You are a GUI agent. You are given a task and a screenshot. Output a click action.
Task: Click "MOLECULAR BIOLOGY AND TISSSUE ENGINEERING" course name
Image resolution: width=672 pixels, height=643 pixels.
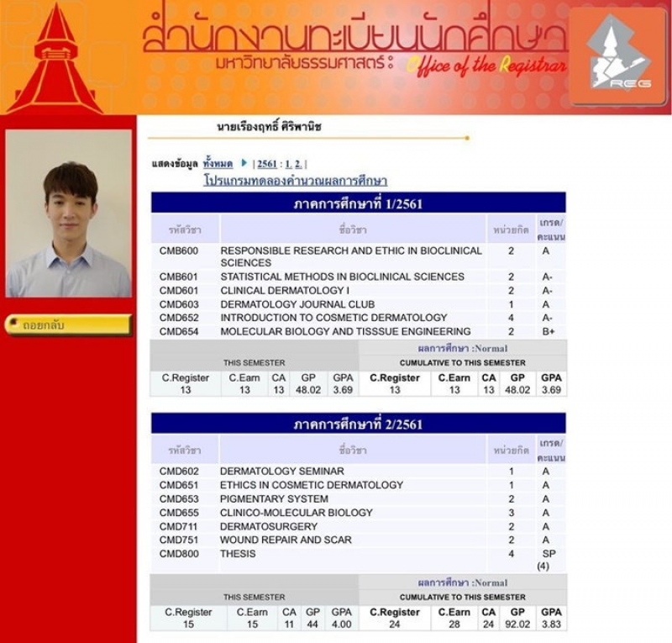[345, 331]
